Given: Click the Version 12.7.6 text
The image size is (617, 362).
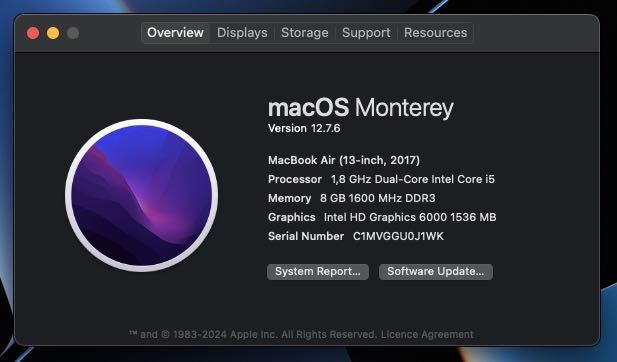Looking at the screenshot, I should click(304, 128).
